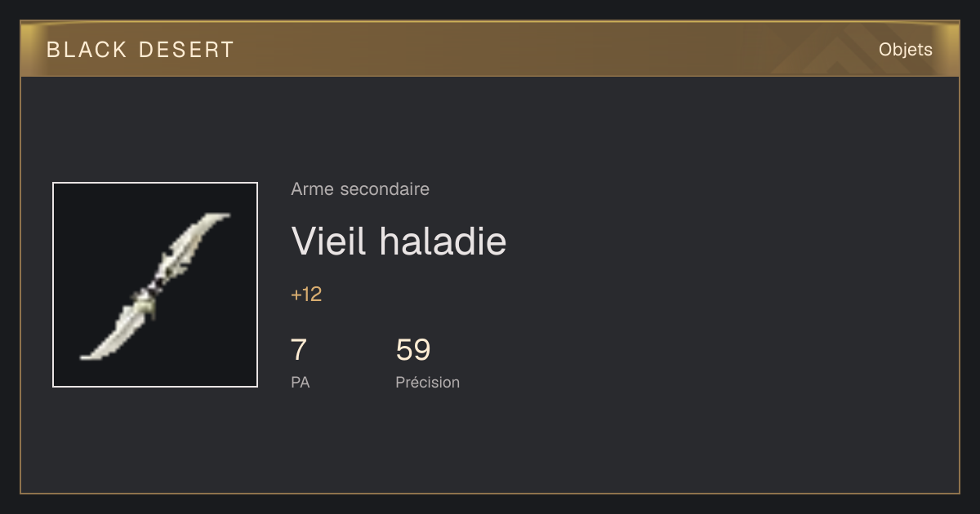
Task: Click the upper blade tip of haladie image
Action: [x=216, y=221]
